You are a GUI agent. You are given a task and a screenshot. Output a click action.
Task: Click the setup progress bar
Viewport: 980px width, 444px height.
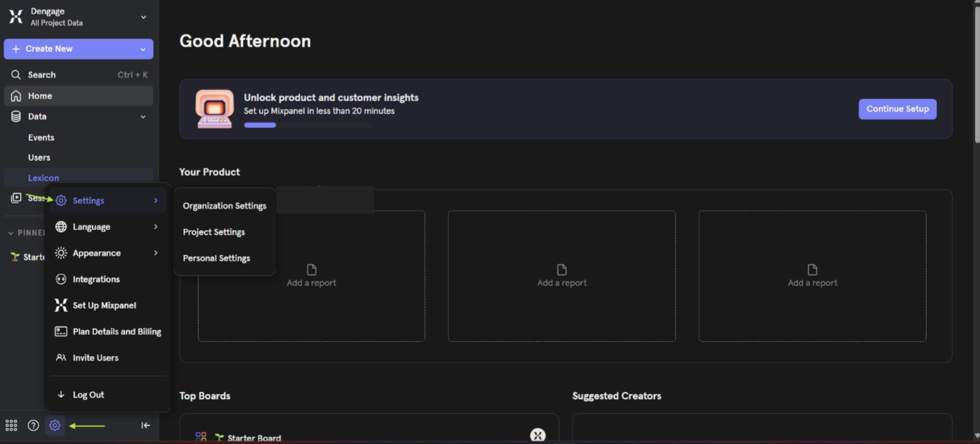pyautogui.click(x=307, y=125)
